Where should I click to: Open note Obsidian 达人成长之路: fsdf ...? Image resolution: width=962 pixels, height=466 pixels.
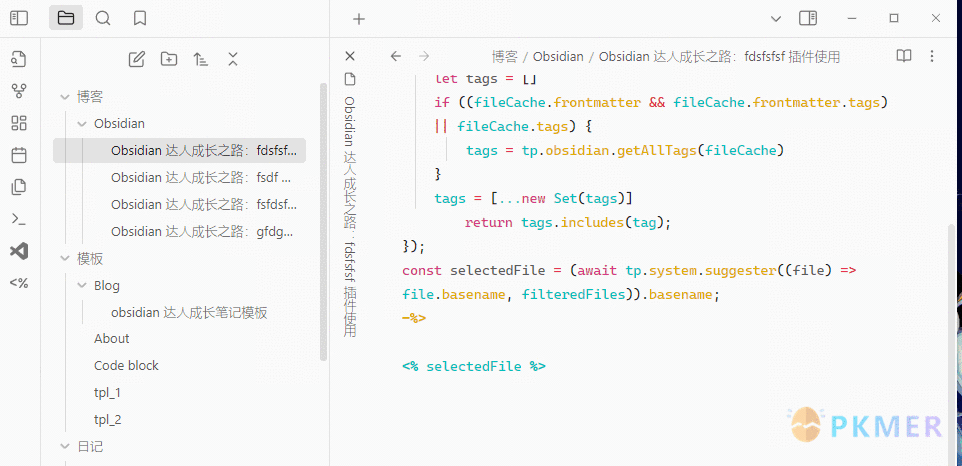click(x=179, y=178)
